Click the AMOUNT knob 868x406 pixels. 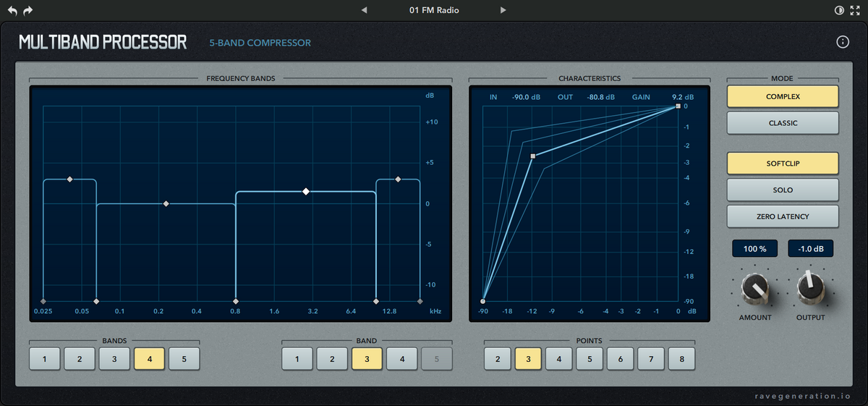pos(755,289)
